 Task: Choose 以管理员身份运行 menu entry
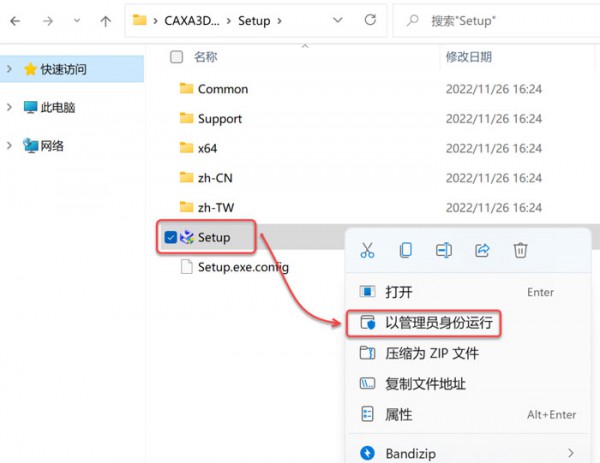468,323
